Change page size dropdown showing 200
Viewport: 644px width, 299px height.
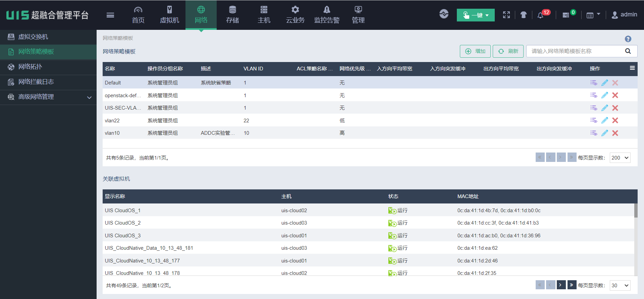(620, 158)
